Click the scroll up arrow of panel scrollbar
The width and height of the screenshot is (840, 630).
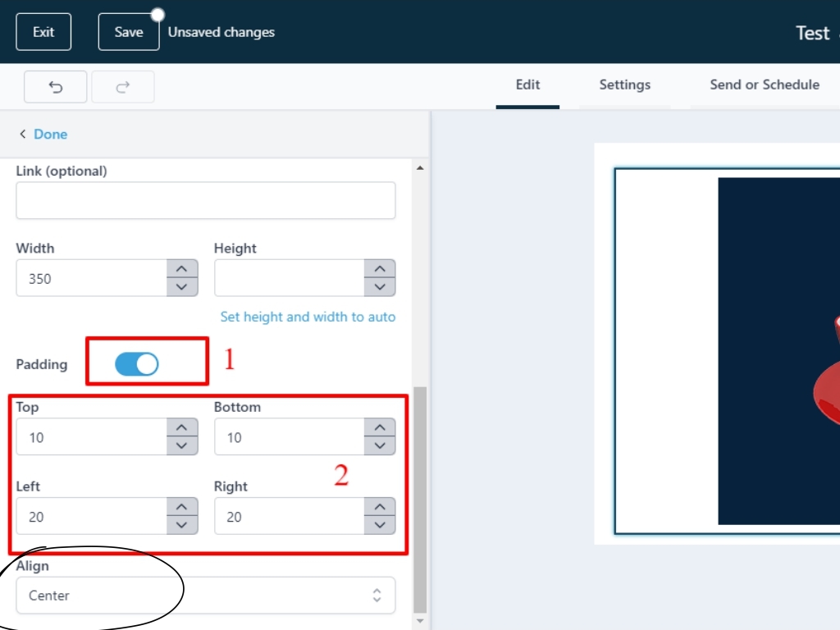coord(420,168)
